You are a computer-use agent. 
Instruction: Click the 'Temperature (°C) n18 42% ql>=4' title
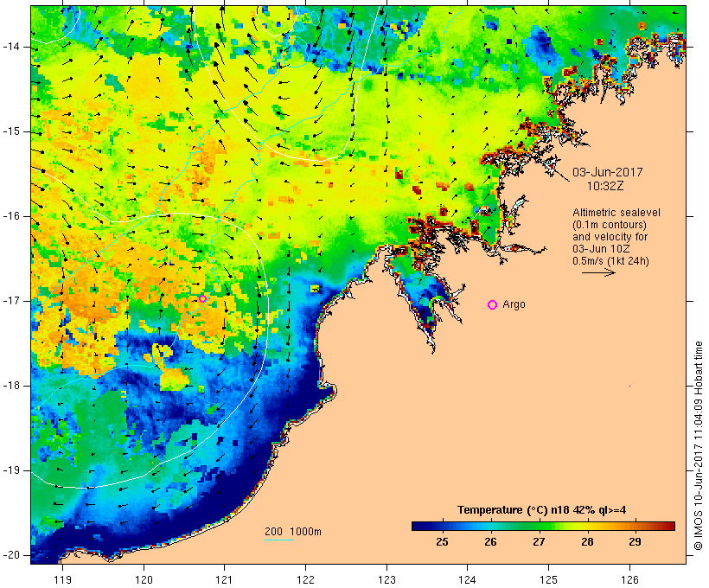[x=542, y=510]
